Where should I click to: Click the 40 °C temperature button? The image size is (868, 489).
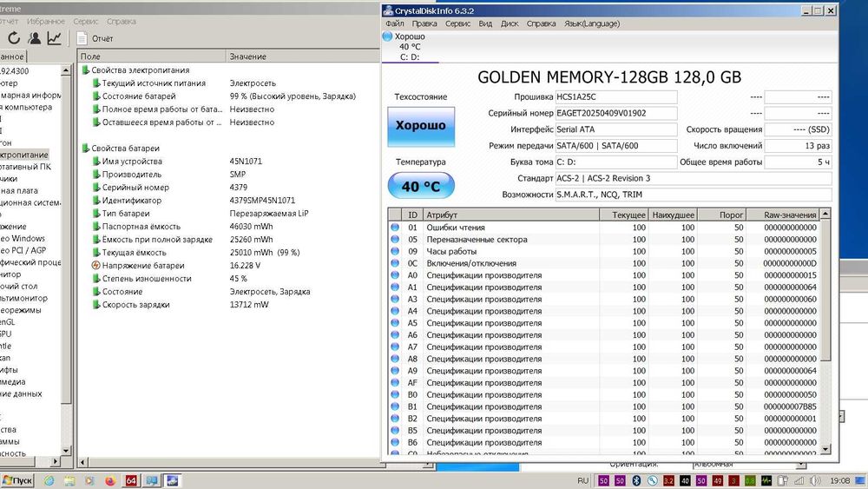[421, 186]
